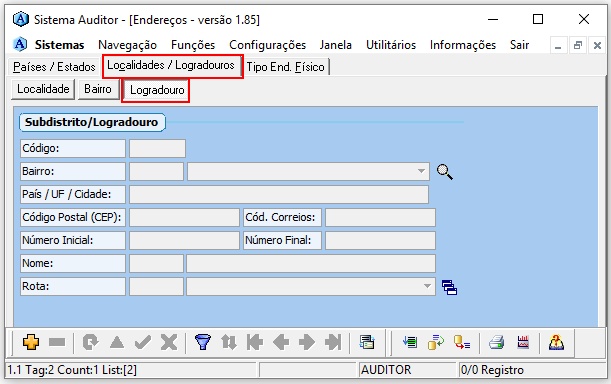
Task: Click the Número Final field
Action: pos(380,240)
